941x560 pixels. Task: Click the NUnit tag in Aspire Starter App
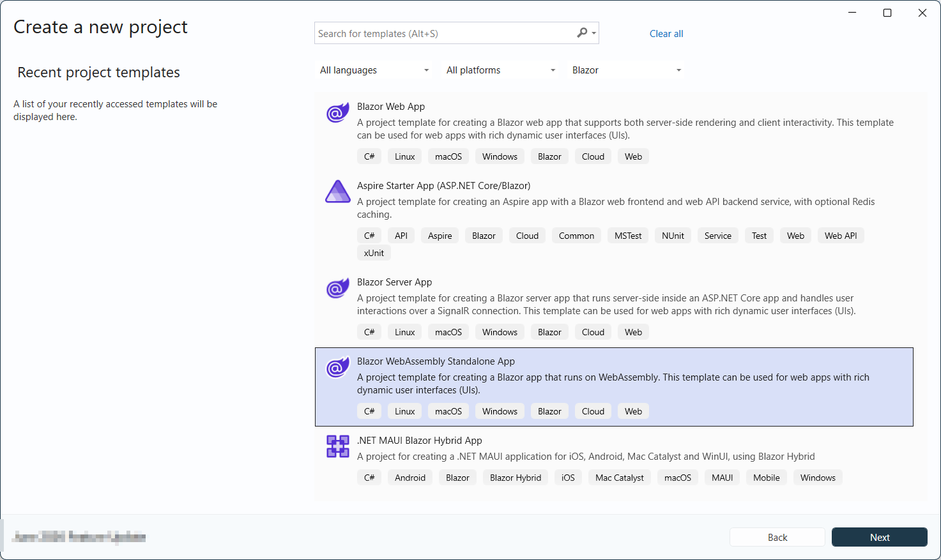coord(673,236)
